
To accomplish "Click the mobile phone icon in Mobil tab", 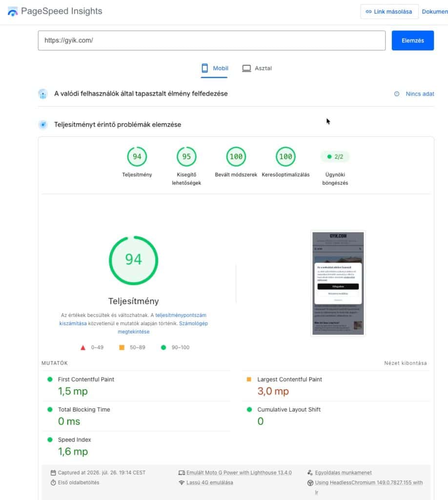I will pyautogui.click(x=205, y=68).
